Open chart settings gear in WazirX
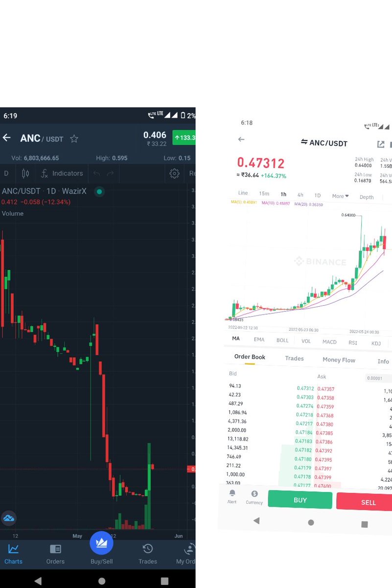 point(174,173)
